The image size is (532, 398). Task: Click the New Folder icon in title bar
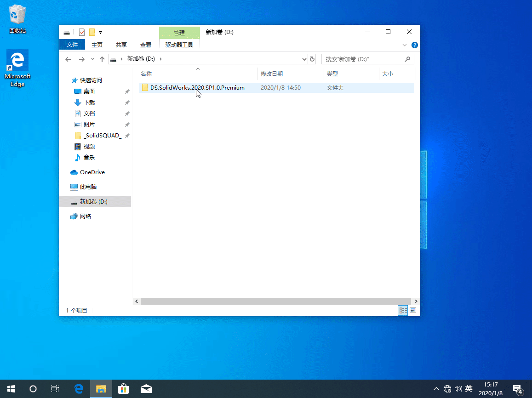92,32
